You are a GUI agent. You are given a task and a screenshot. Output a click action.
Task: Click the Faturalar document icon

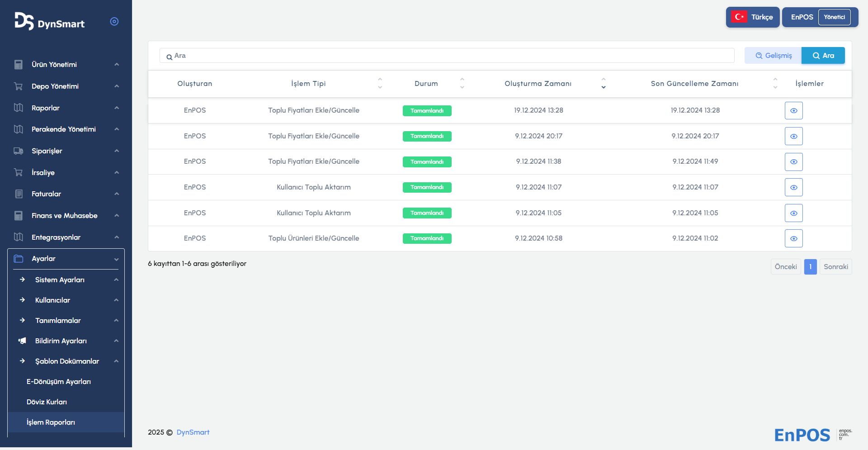(19, 194)
